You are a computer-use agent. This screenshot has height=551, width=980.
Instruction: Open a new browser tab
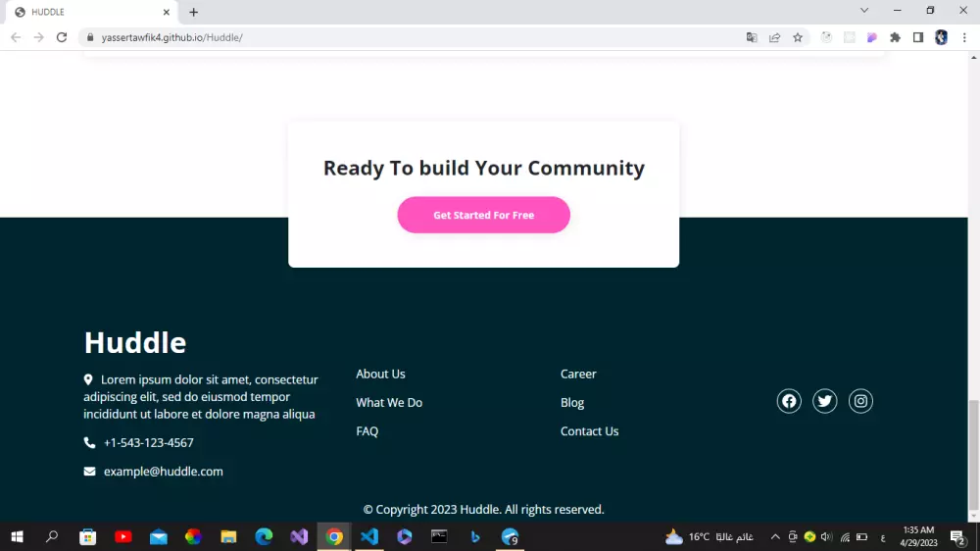193,12
